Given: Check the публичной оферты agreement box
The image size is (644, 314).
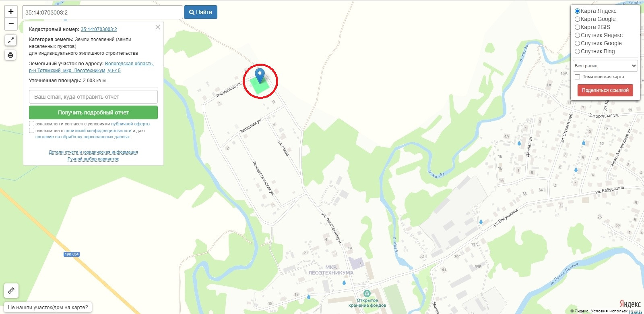Looking at the screenshot, I should pyautogui.click(x=31, y=124).
